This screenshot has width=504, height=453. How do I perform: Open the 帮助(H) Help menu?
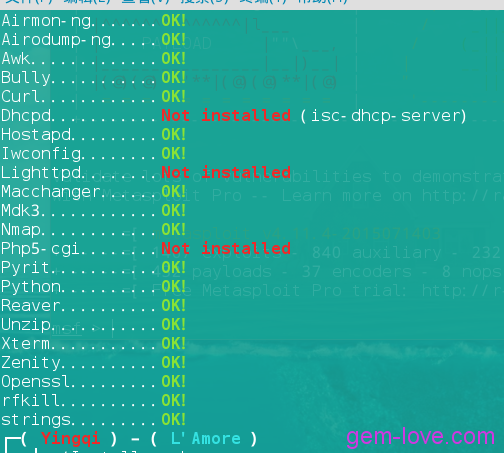322,2
